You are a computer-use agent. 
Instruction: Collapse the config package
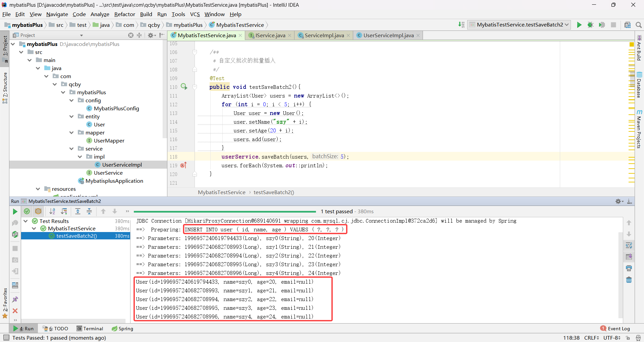point(71,100)
